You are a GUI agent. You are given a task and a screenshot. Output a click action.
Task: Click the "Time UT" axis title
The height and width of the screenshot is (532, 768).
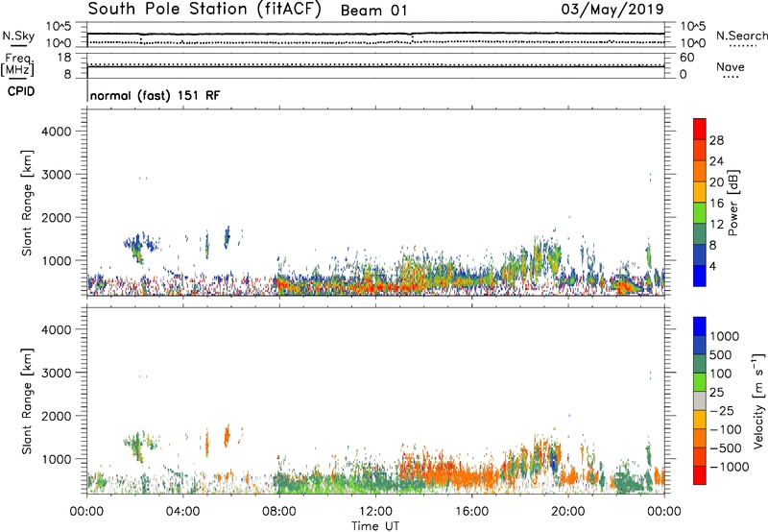click(x=375, y=526)
